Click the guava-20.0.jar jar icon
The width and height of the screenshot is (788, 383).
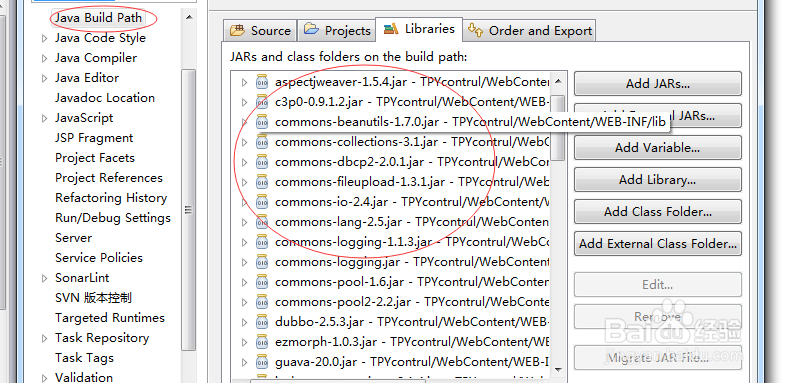262,362
